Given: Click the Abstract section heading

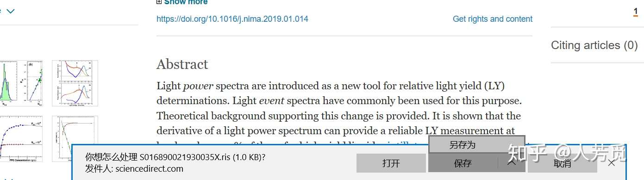Looking at the screenshot, I should tap(182, 64).
